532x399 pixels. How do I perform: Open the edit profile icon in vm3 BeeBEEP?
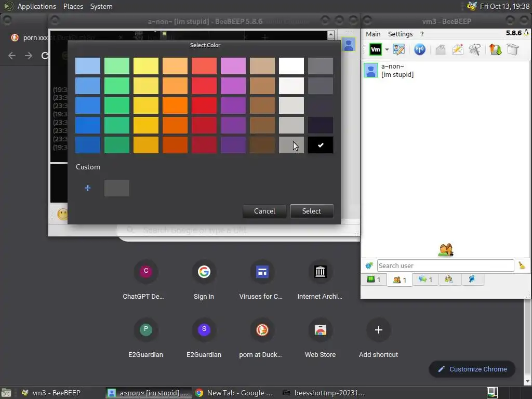click(399, 49)
